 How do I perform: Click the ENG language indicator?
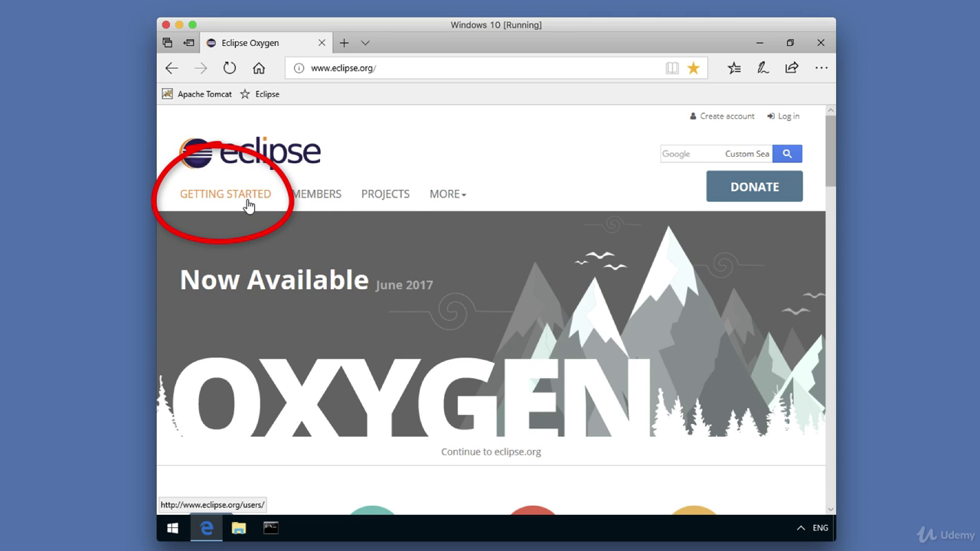(x=820, y=528)
